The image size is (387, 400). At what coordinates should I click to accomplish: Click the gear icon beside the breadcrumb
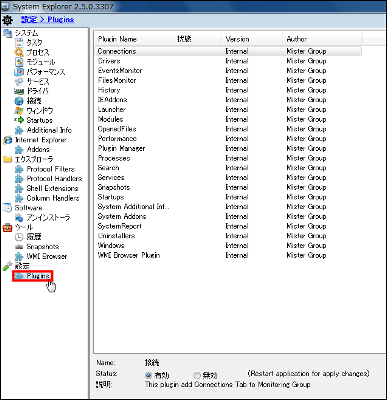point(7,20)
